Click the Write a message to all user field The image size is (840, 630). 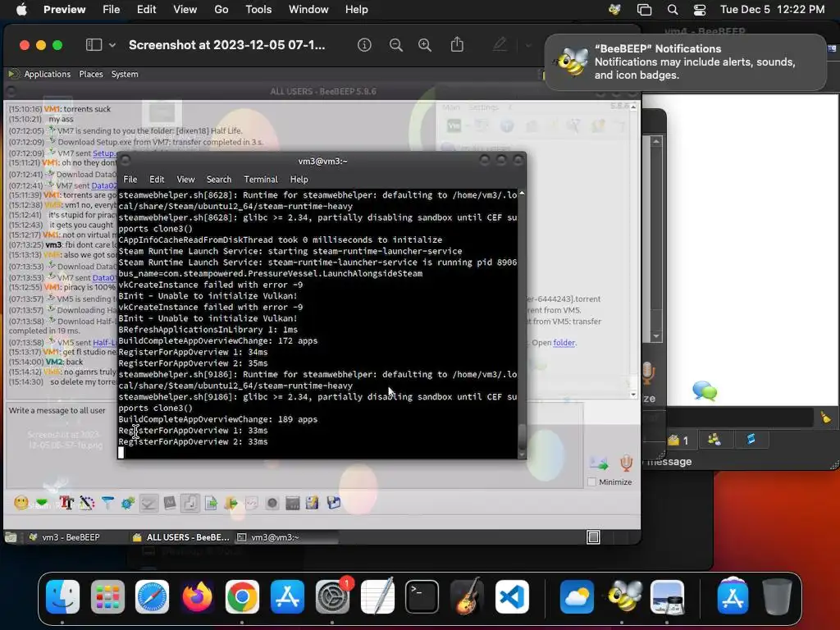pyautogui.click(x=294, y=444)
